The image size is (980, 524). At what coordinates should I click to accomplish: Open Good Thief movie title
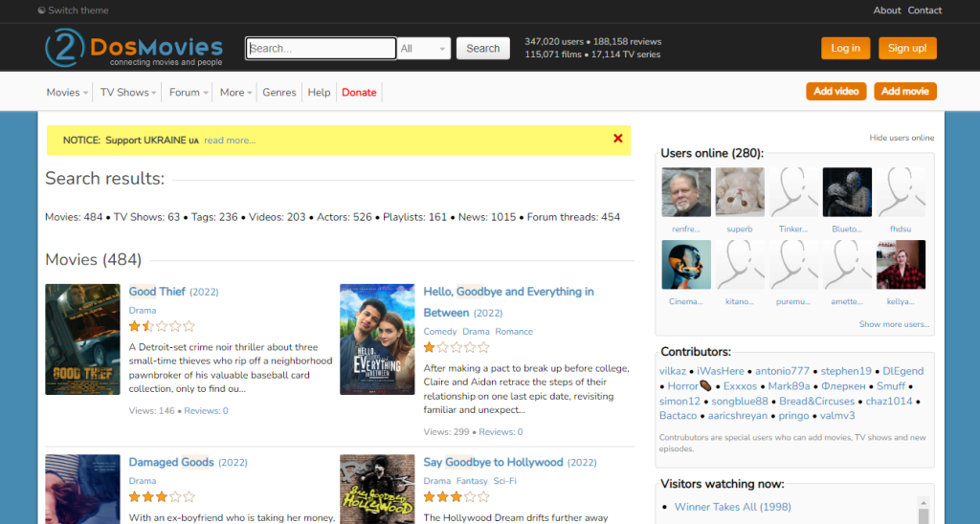157,292
